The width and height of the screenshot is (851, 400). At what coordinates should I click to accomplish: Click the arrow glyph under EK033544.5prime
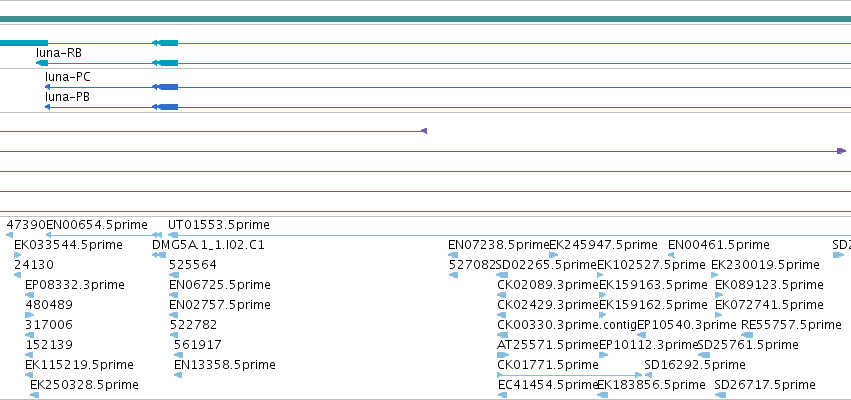pyautogui.click(x=17, y=255)
